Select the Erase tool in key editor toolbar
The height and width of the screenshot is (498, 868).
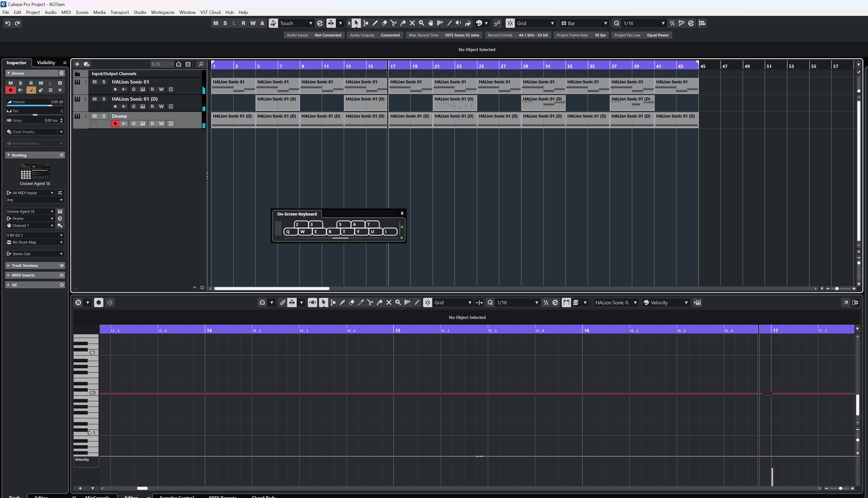click(351, 302)
